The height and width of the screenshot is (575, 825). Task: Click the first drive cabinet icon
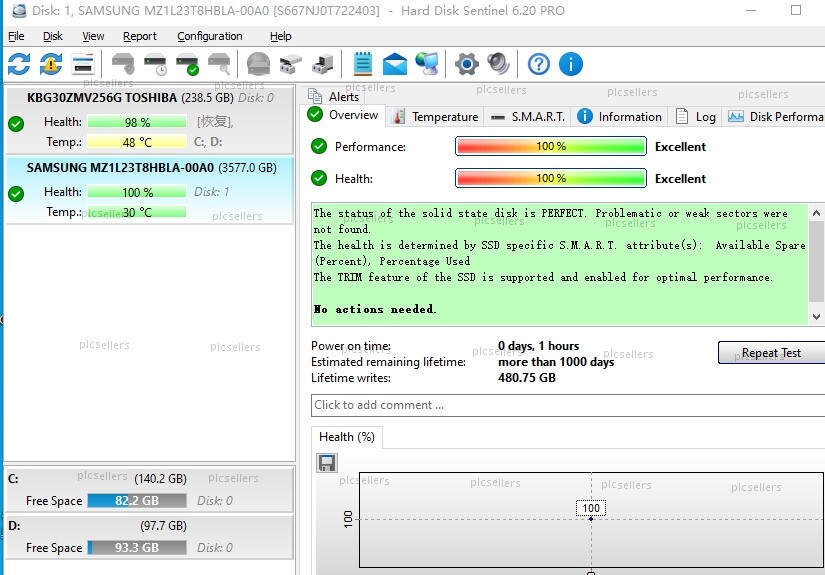coord(290,64)
